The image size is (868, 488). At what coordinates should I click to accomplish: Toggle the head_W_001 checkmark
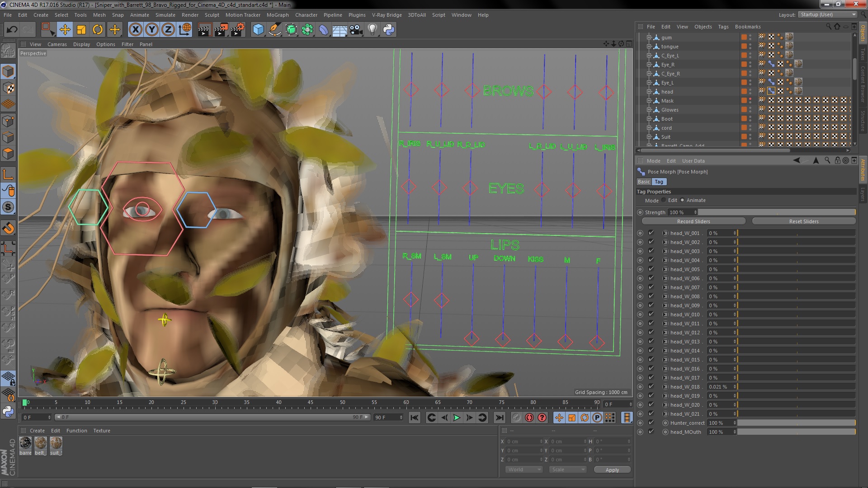click(651, 233)
